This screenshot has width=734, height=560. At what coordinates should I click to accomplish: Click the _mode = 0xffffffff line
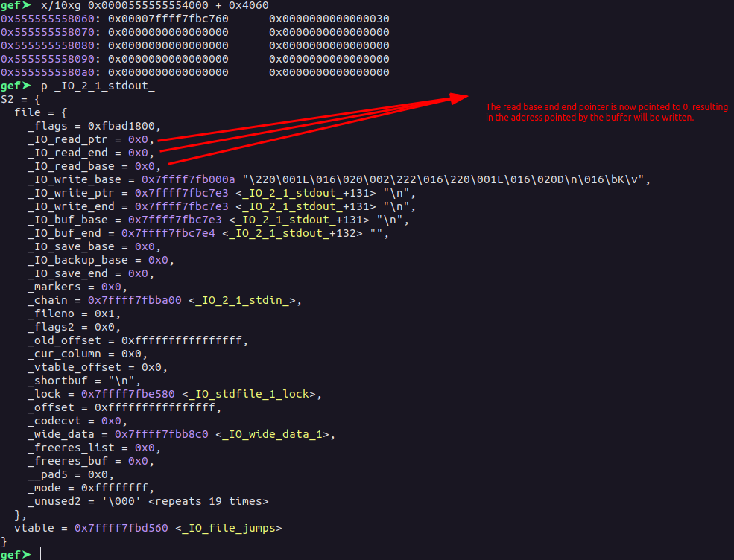pyautogui.click(x=91, y=489)
